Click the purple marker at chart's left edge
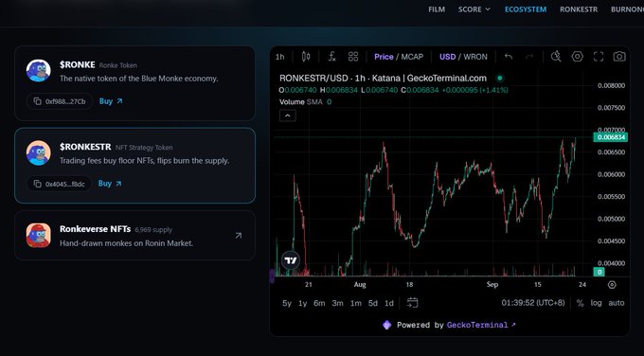This screenshot has width=644, height=356. click(272, 276)
